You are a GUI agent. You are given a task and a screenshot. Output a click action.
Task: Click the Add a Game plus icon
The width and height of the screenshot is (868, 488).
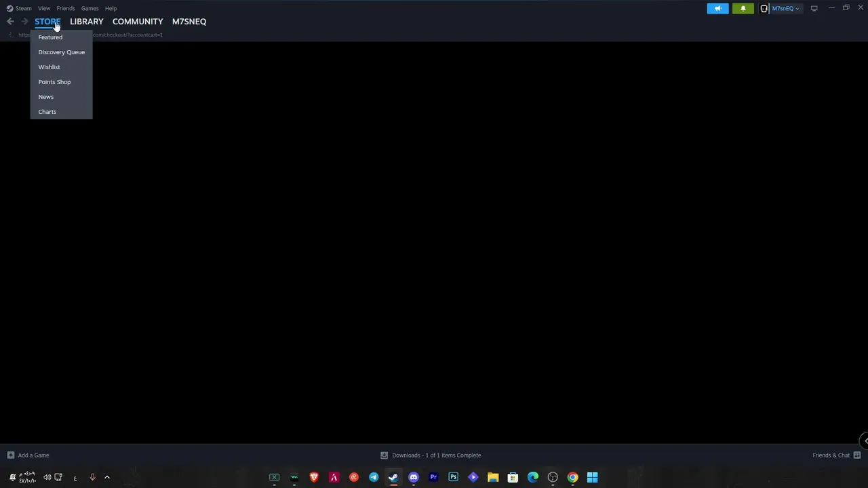10,455
